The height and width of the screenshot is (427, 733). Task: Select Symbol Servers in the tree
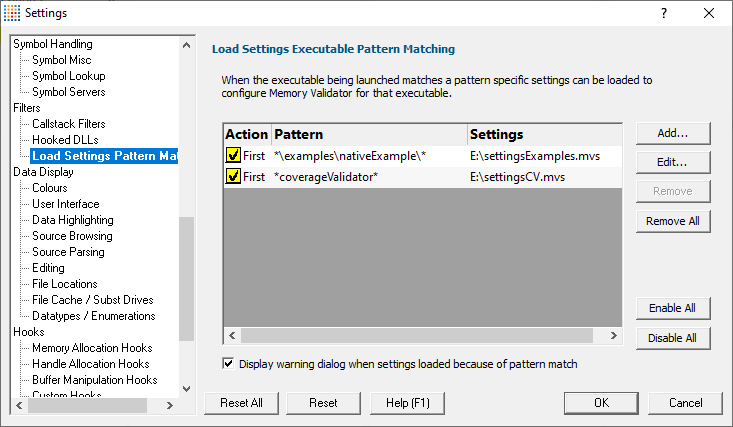[x=69, y=92]
